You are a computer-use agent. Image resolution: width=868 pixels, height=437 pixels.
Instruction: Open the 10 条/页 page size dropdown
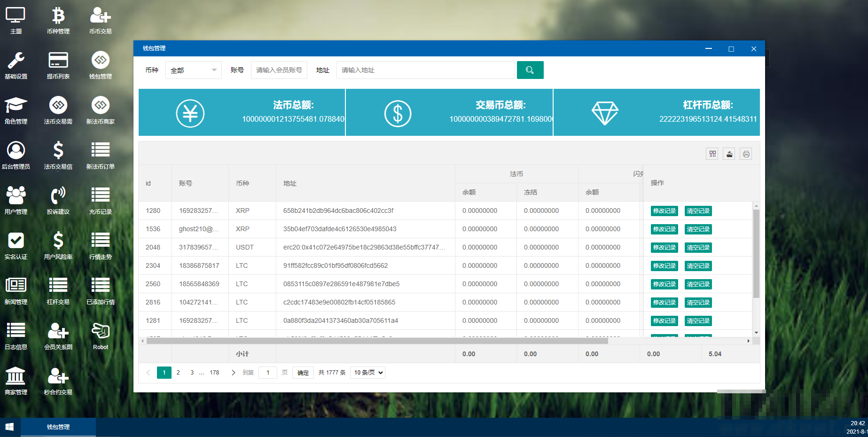click(x=368, y=373)
